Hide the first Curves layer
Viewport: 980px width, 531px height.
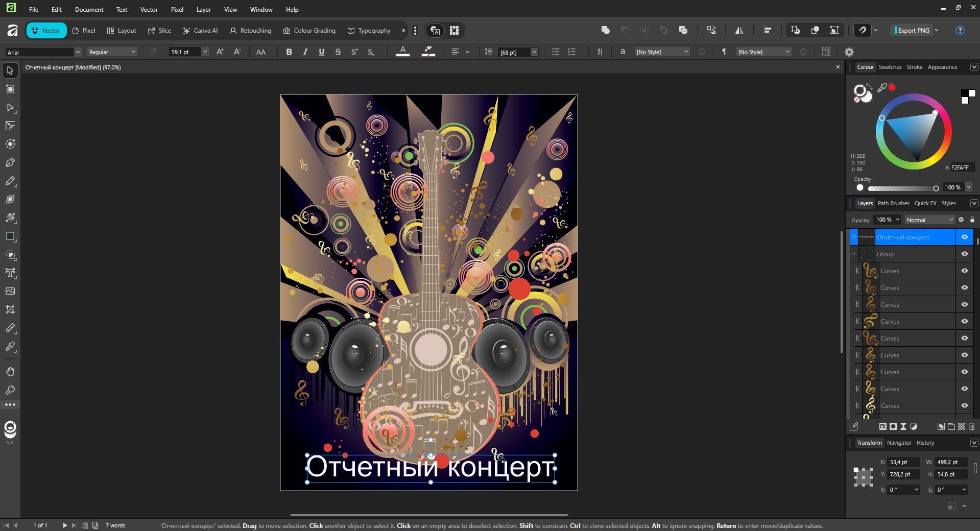tap(965, 271)
